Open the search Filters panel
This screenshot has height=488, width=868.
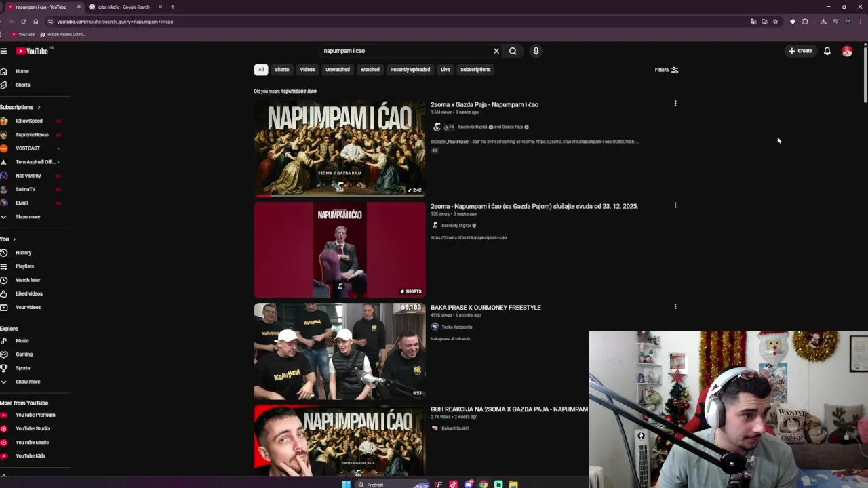tap(667, 70)
